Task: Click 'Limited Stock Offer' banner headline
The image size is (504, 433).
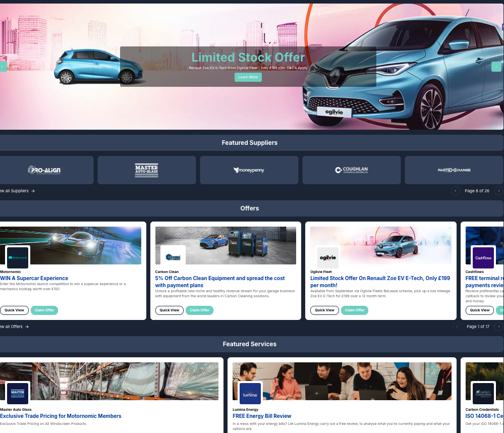Action: click(x=248, y=57)
